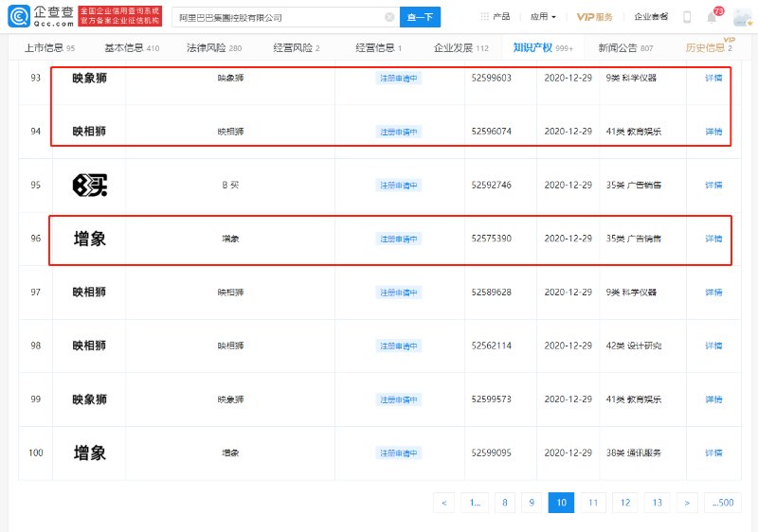Image resolution: width=758 pixels, height=532 pixels.
Task: Jump to first pages via 1... button
Action: pos(475,503)
